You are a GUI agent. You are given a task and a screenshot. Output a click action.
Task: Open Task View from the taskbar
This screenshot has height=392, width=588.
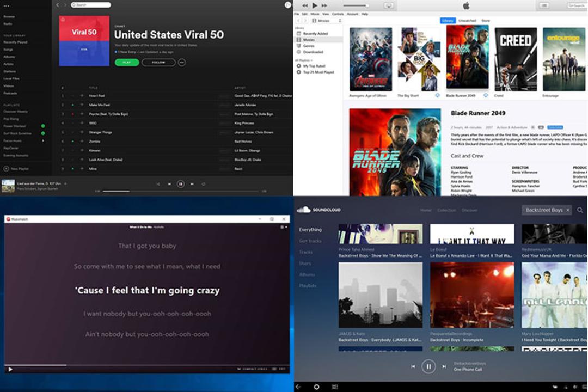(x=335, y=387)
